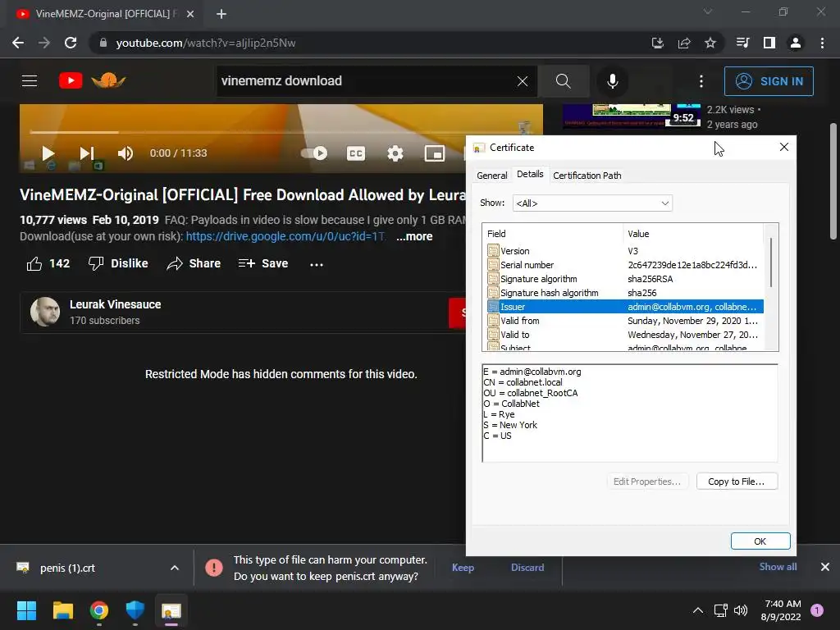Mute the video volume

click(126, 153)
